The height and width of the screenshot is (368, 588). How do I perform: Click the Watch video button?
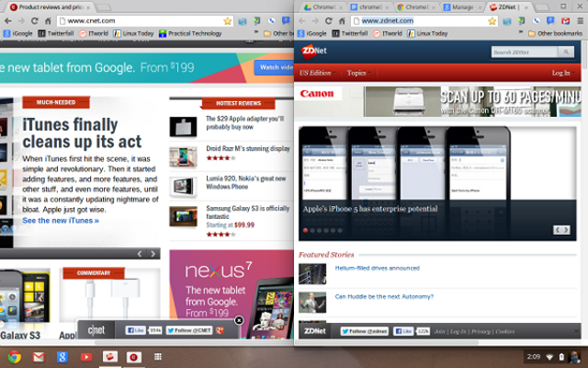pyautogui.click(x=274, y=67)
